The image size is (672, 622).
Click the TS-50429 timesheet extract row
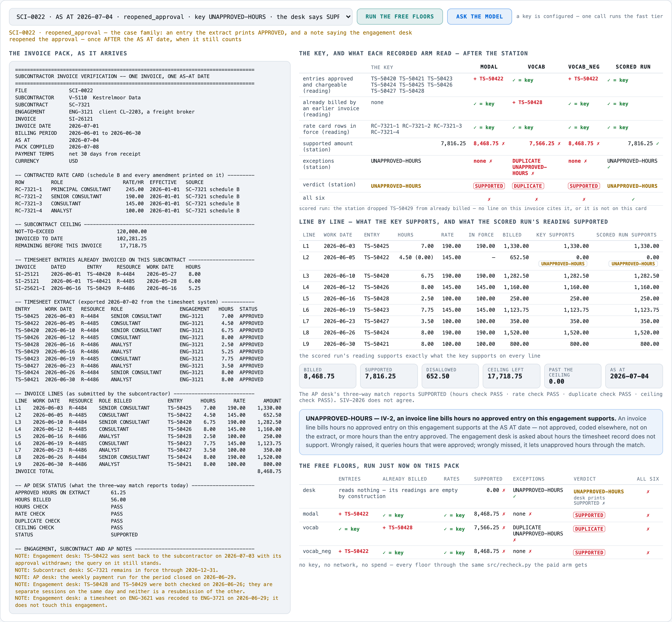pyautogui.click(x=139, y=351)
